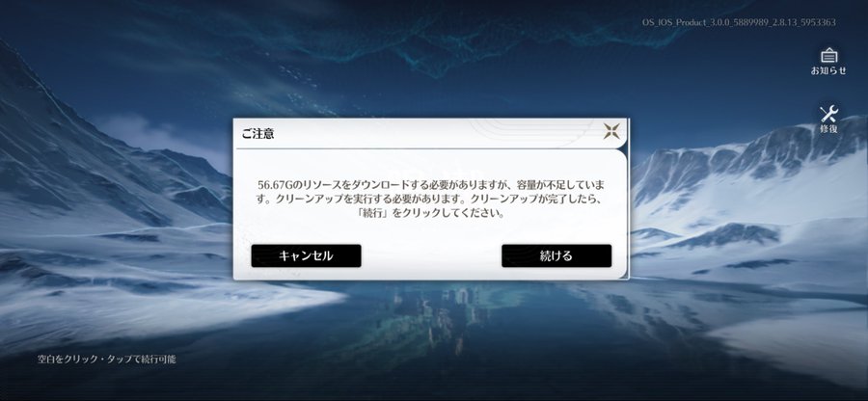Click the 修復 text label

828,129
